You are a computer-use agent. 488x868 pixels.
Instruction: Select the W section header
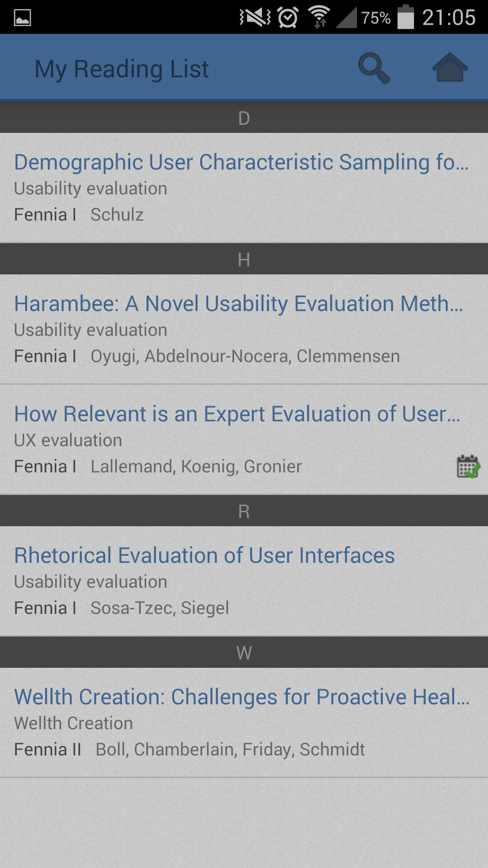[x=244, y=653]
